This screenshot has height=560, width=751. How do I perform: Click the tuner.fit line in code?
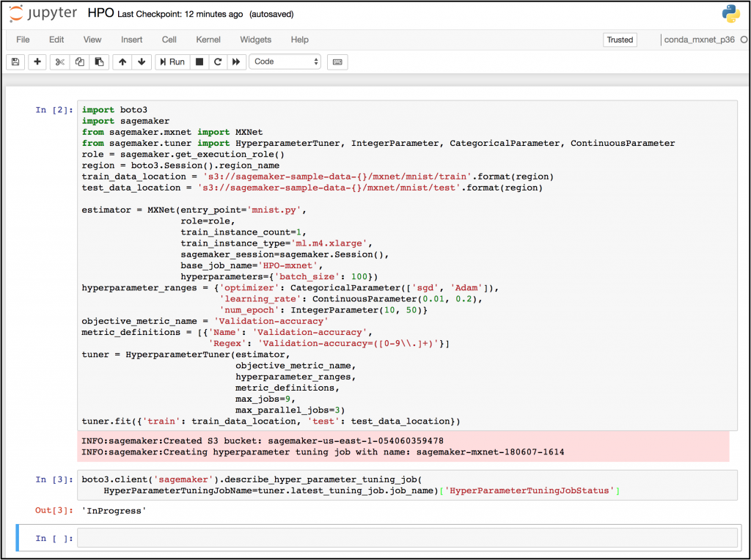(271, 421)
